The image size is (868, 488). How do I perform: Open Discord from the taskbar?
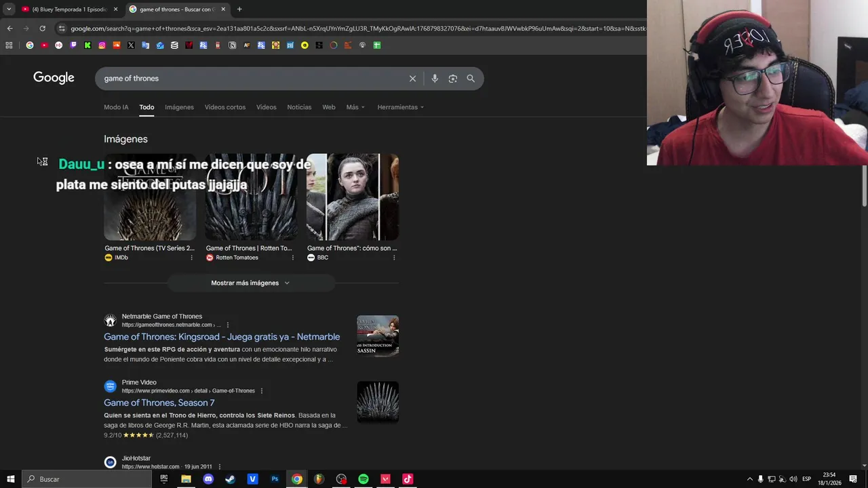pyautogui.click(x=208, y=479)
